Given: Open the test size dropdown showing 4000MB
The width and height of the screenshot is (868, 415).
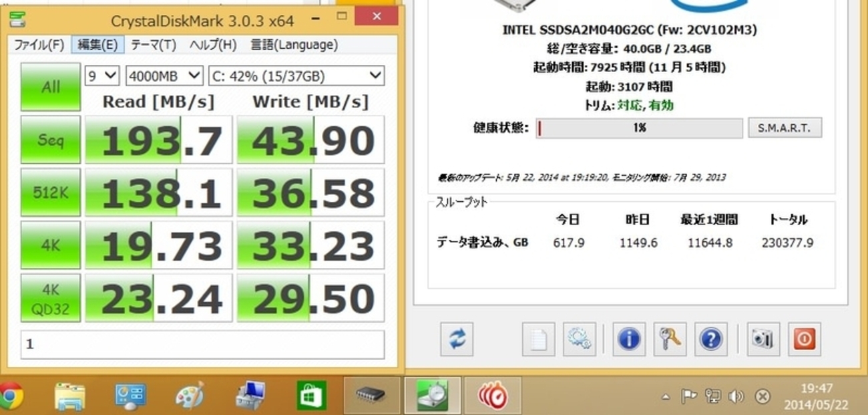Looking at the screenshot, I should click(x=164, y=76).
